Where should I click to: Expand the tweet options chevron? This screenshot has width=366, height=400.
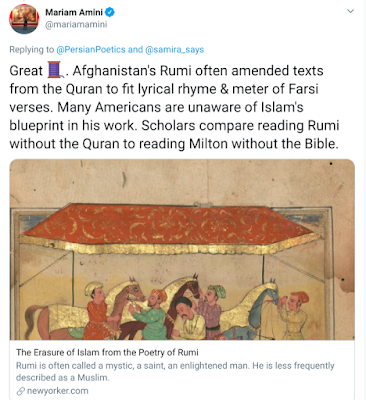click(350, 11)
